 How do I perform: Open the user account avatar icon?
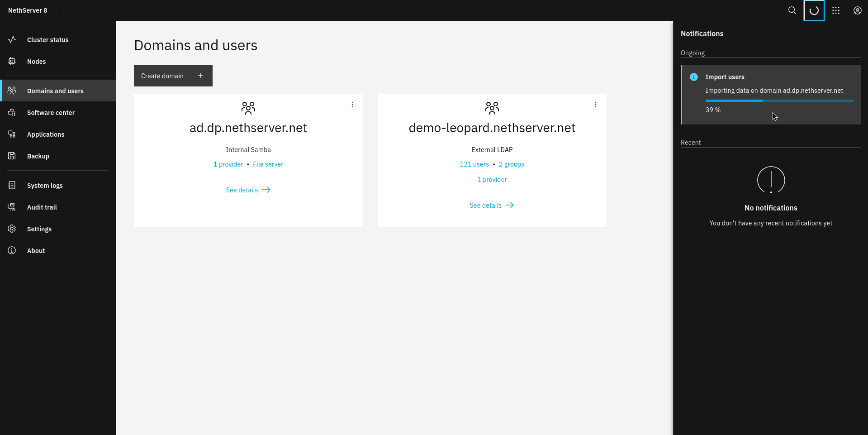pos(857,10)
